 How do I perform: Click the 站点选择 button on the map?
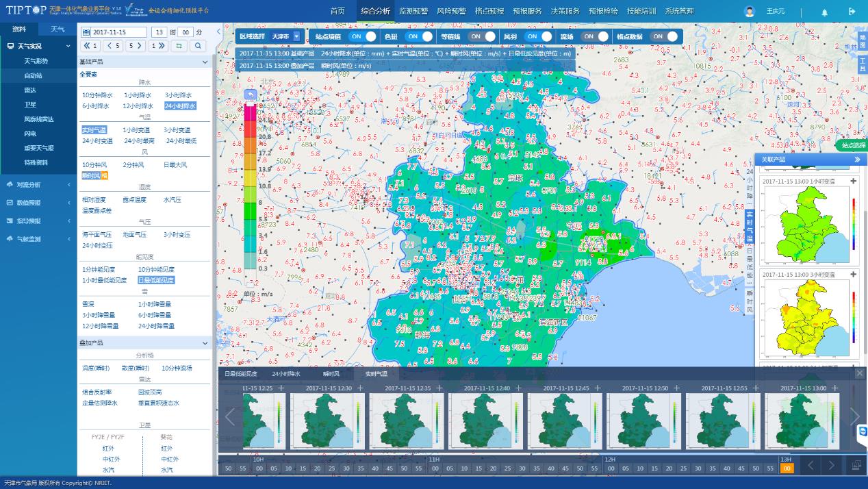(x=853, y=145)
